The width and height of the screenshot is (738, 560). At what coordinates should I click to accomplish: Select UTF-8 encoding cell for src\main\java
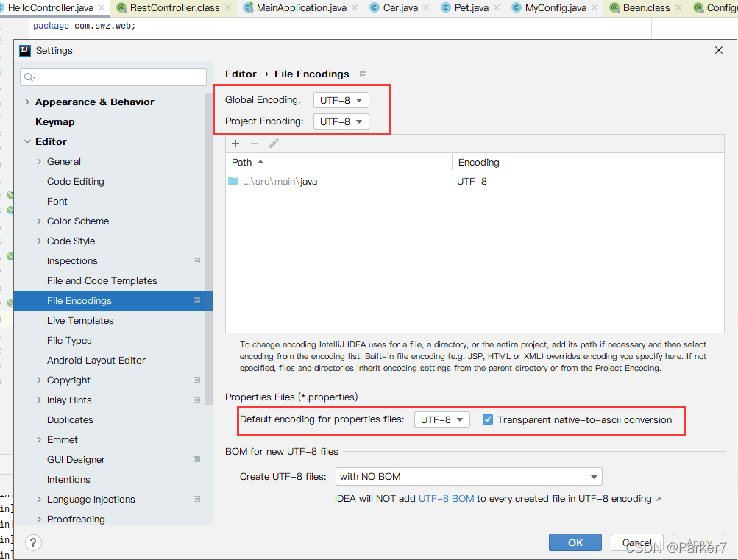point(472,181)
